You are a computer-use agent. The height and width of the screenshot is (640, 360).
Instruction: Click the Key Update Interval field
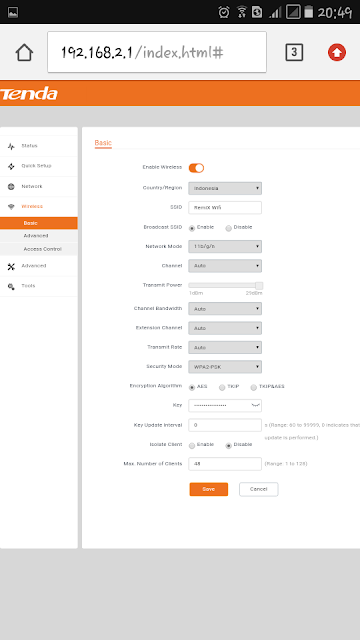coord(225,425)
